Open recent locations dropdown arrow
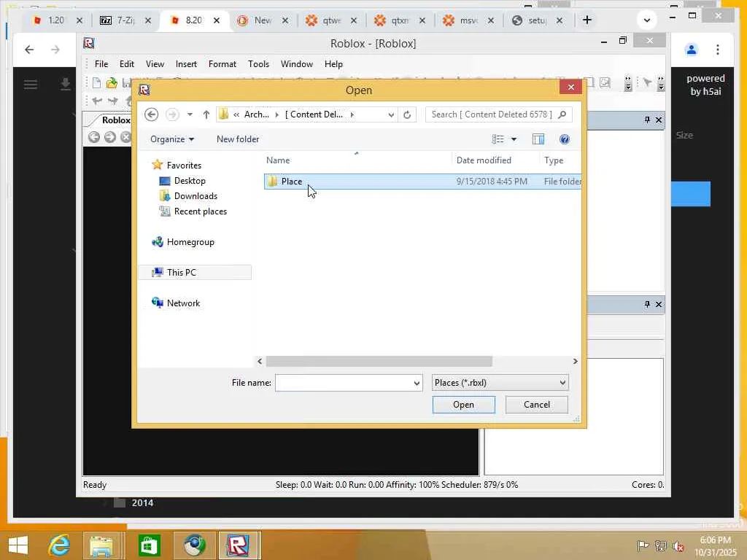 190,114
